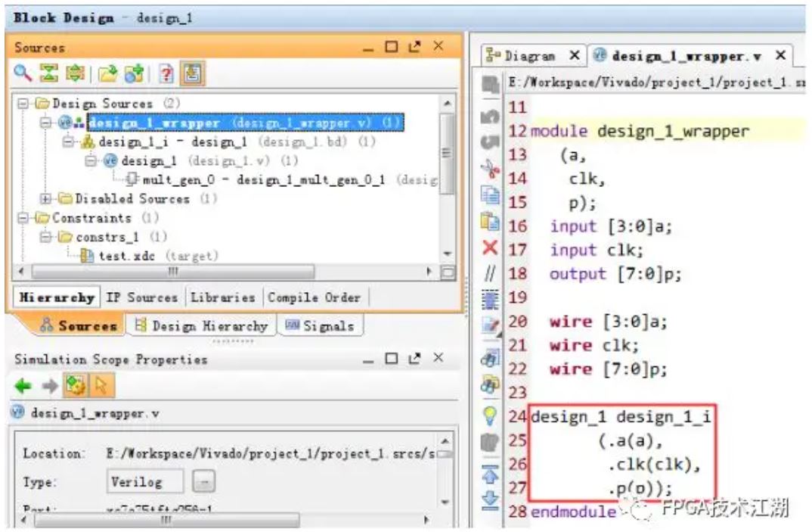Select design_1_i - design_1 block design row
The height and width of the screenshot is (532, 812).
pos(229,142)
